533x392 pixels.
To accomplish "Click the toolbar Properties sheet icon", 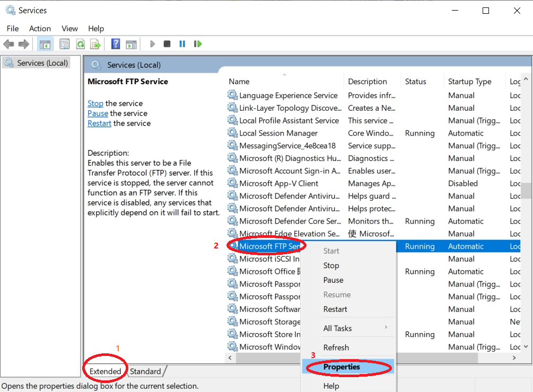I will (64, 44).
